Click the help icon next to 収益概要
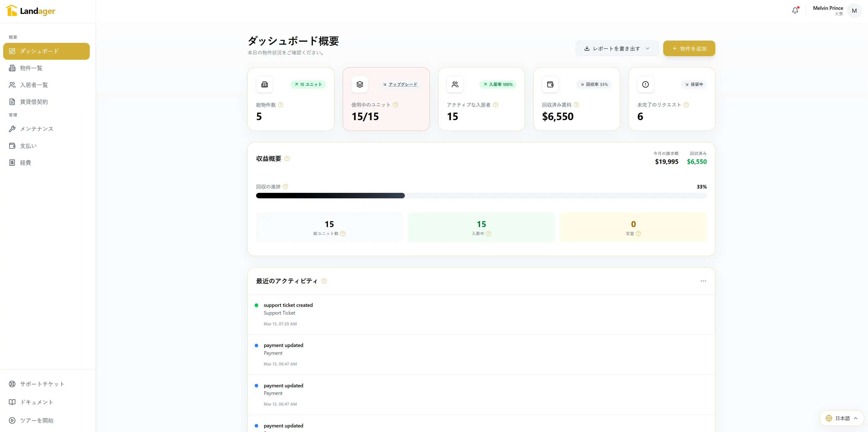 [x=287, y=158]
